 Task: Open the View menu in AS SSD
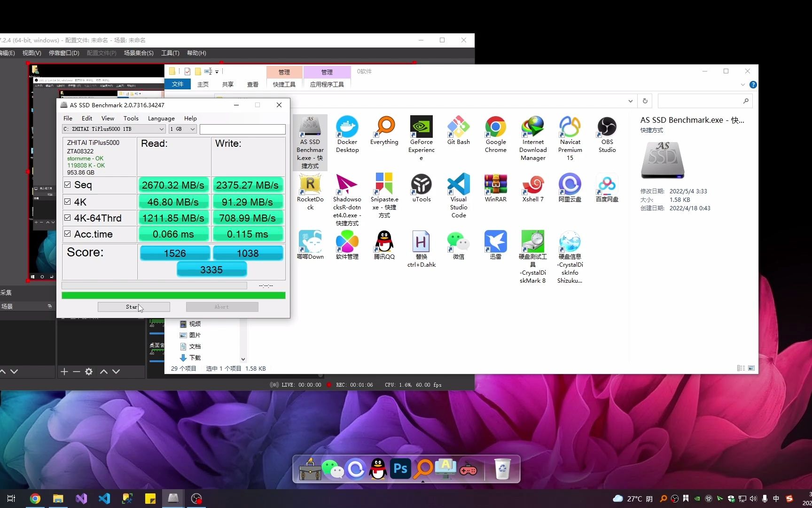pyautogui.click(x=108, y=118)
